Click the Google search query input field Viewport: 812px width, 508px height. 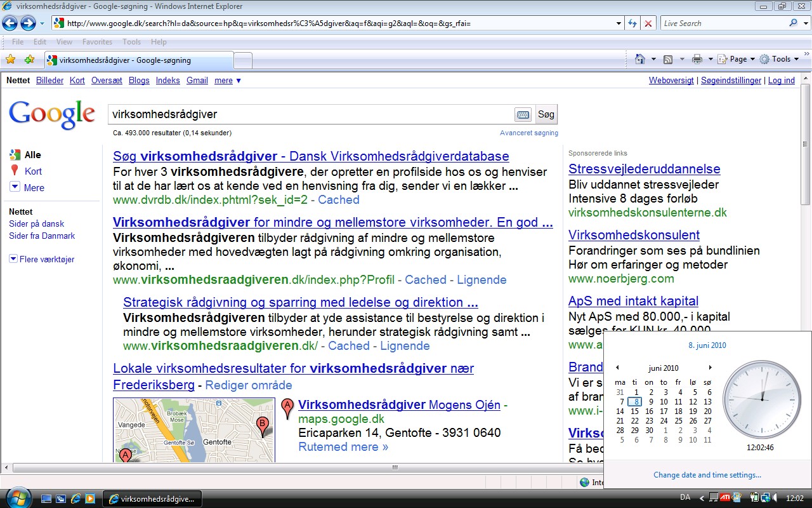tap(311, 115)
